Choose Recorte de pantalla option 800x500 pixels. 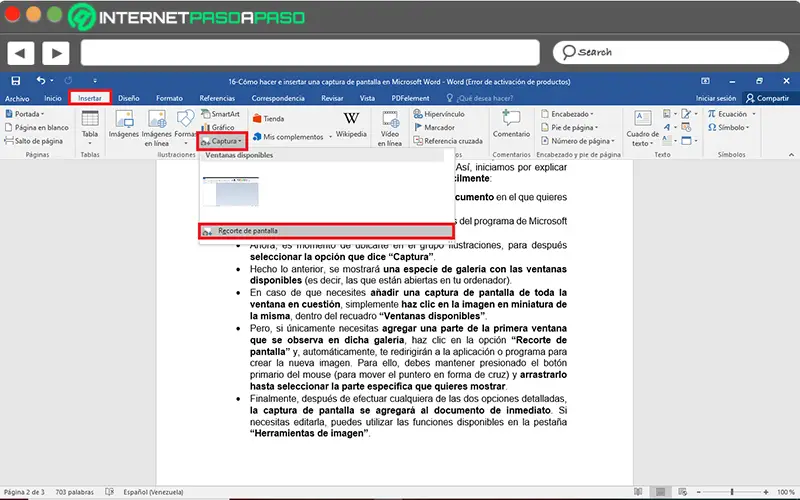(x=326, y=231)
